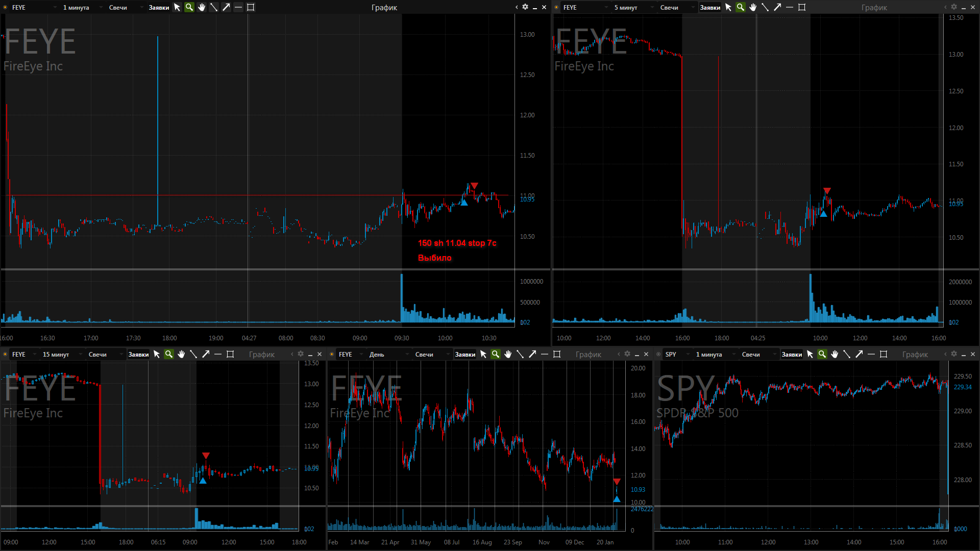Choose the trend line tool in FEYE 5-minute chart
Screen dimensions: 980x551
pyautogui.click(x=765, y=7)
